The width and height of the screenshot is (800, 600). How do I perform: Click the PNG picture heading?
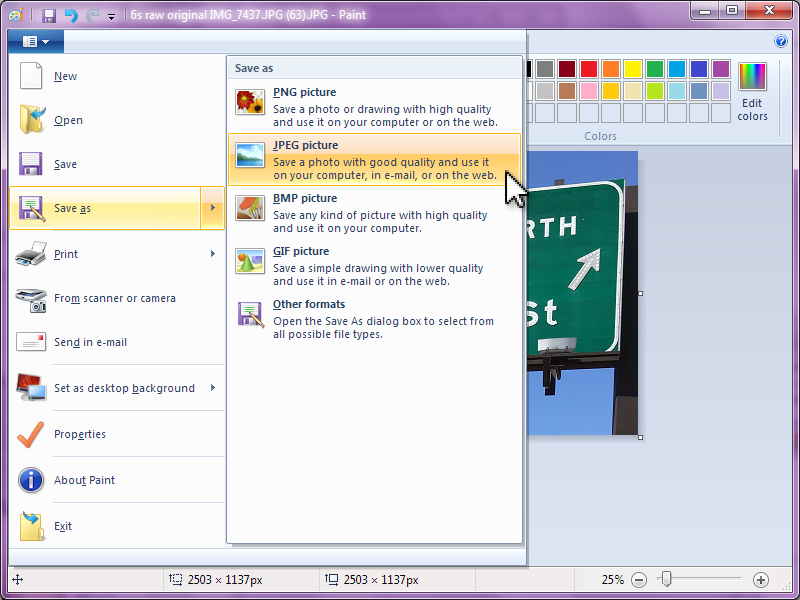305,92
